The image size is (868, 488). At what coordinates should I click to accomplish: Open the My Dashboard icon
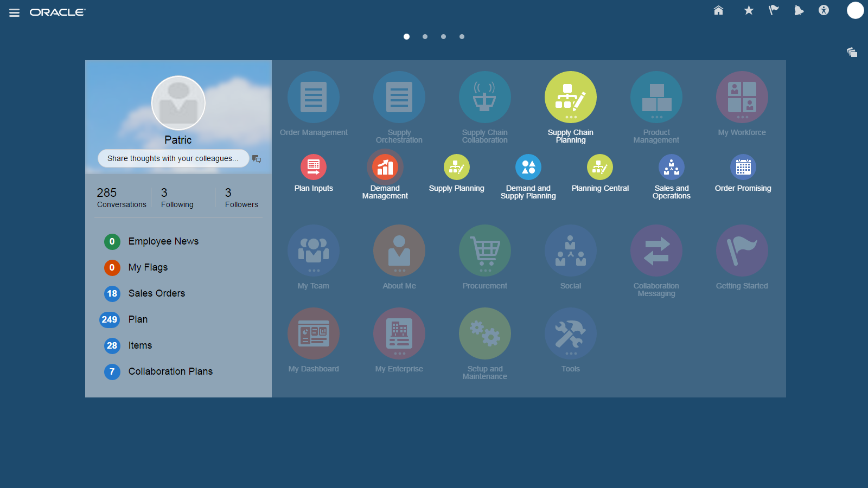[x=314, y=333]
